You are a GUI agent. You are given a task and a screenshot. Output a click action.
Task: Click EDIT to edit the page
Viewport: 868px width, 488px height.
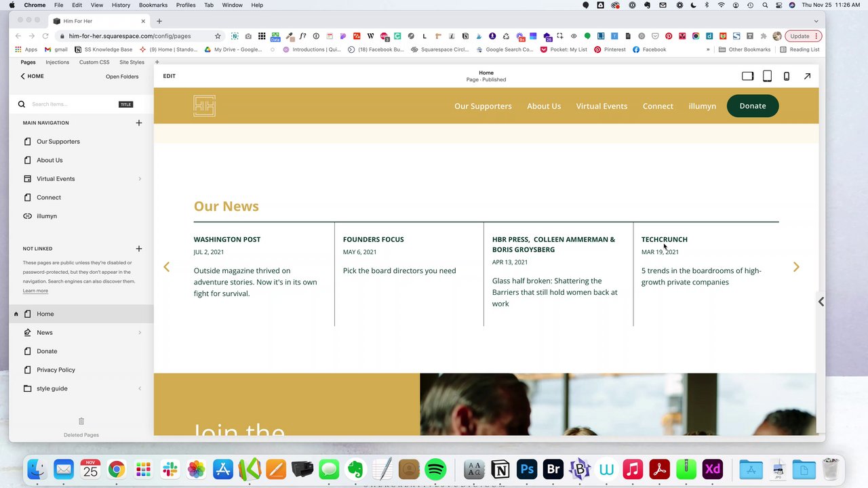[x=169, y=76]
